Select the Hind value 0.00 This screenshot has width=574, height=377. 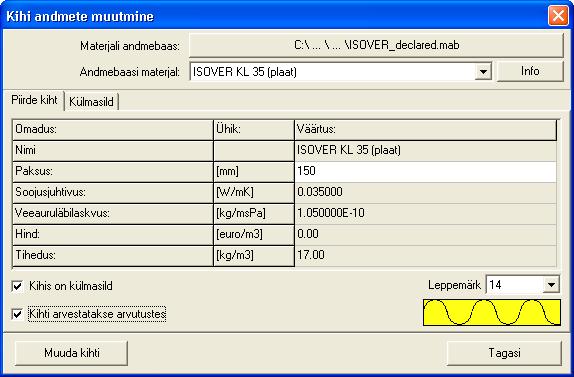coord(425,234)
